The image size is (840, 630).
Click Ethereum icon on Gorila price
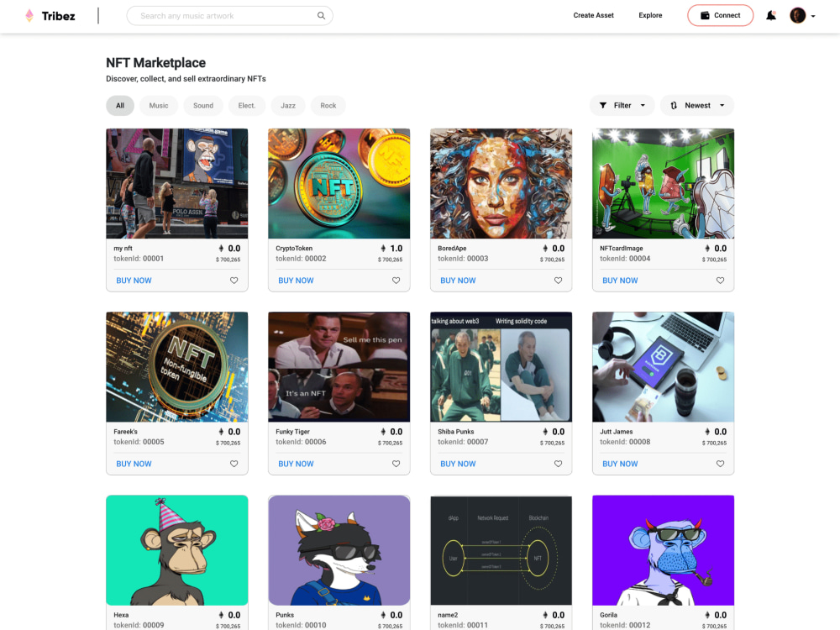click(x=707, y=615)
